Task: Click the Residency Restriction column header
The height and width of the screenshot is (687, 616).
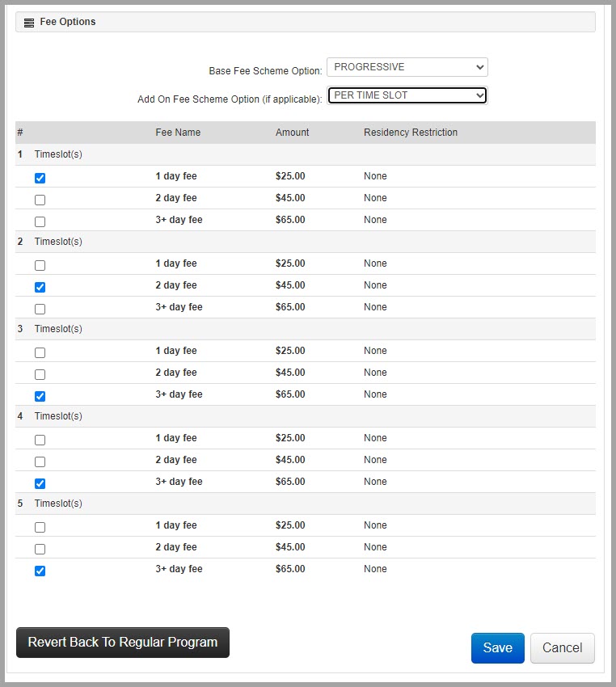Action: pyautogui.click(x=411, y=133)
